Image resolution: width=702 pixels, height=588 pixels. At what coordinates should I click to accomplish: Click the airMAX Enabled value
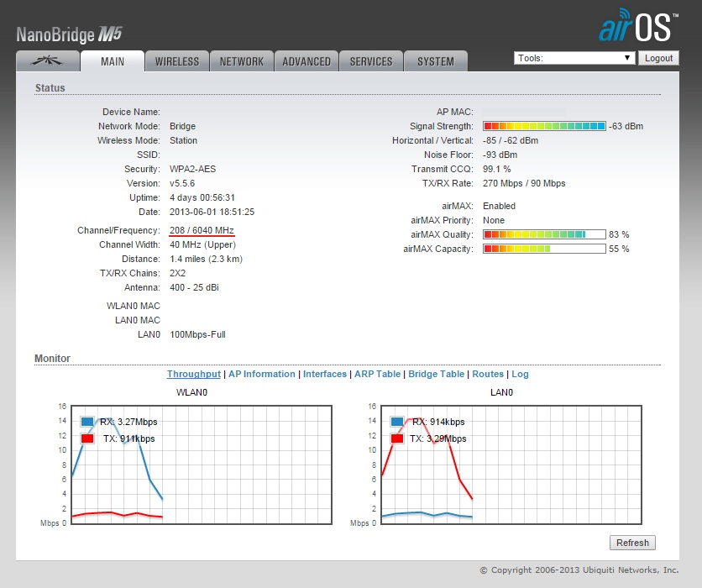[x=499, y=206]
